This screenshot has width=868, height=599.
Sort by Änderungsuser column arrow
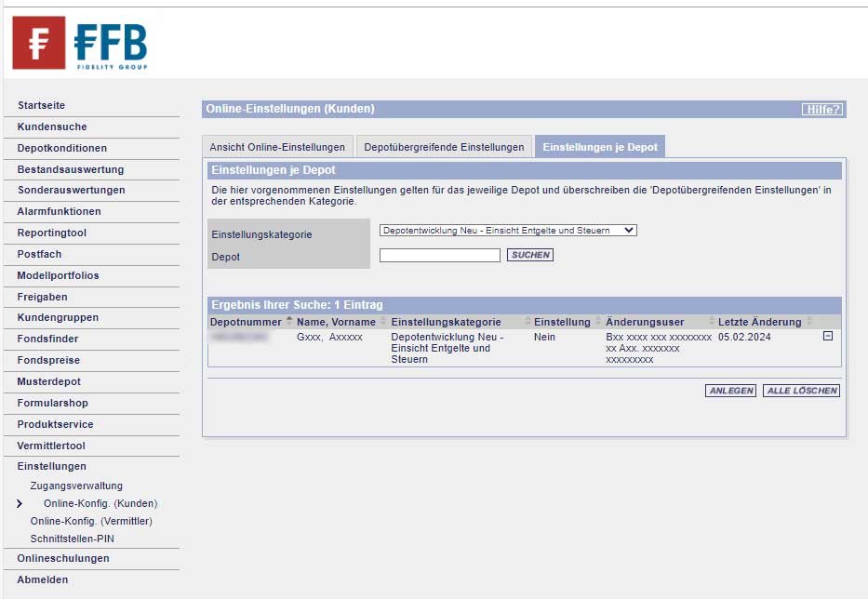tap(711, 322)
